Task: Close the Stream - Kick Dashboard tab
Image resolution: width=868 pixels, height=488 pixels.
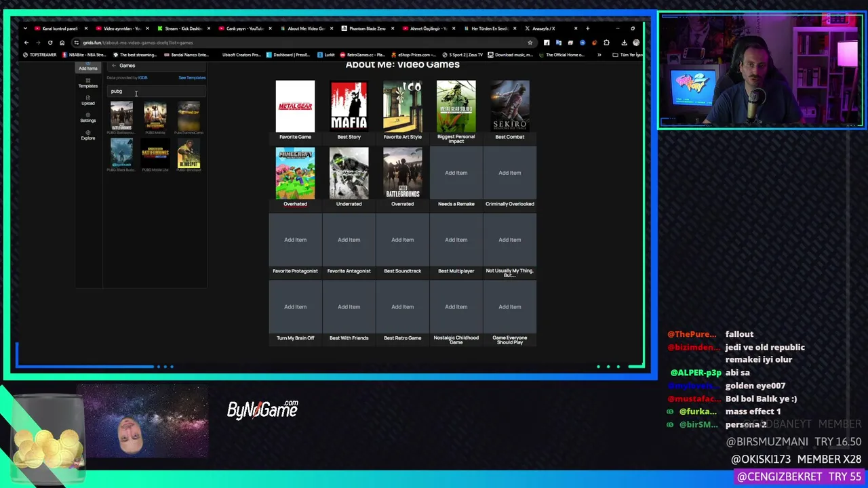Action: point(209,28)
